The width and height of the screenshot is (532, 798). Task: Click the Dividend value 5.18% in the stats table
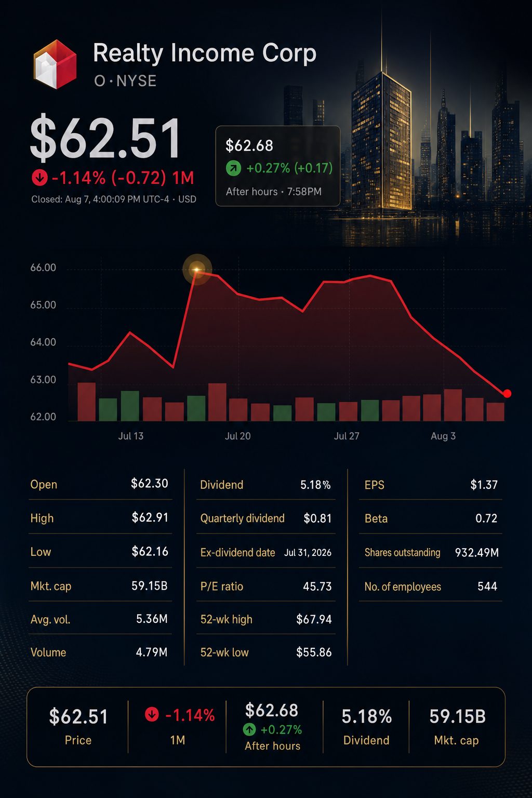pyautogui.click(x=315, y=485)
